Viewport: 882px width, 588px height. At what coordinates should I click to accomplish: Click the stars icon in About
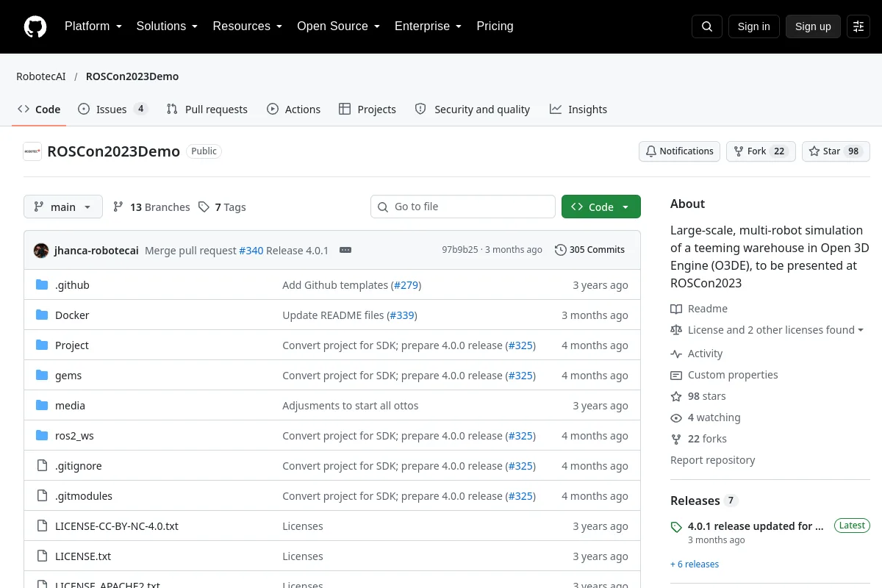[x=676, y=396]
